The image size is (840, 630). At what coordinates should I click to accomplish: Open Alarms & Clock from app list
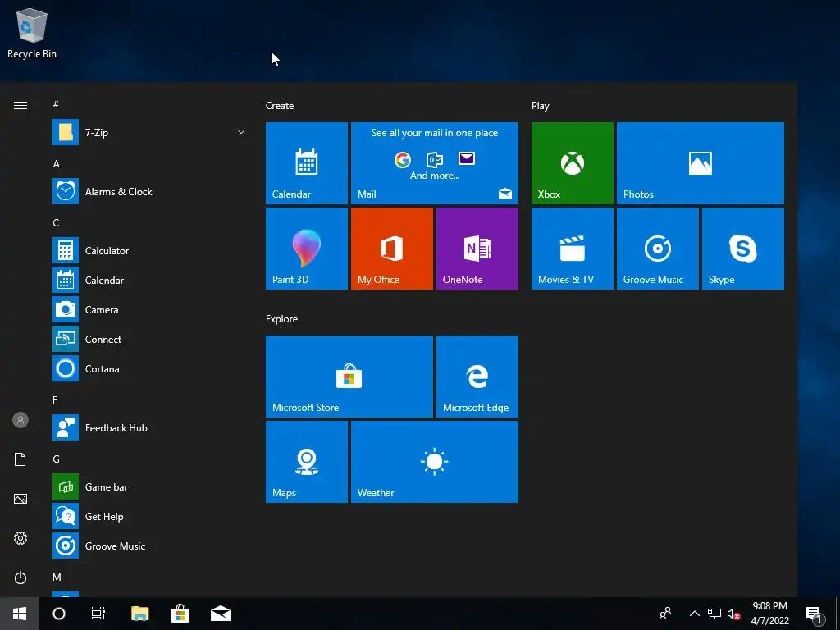pos(149,191)
